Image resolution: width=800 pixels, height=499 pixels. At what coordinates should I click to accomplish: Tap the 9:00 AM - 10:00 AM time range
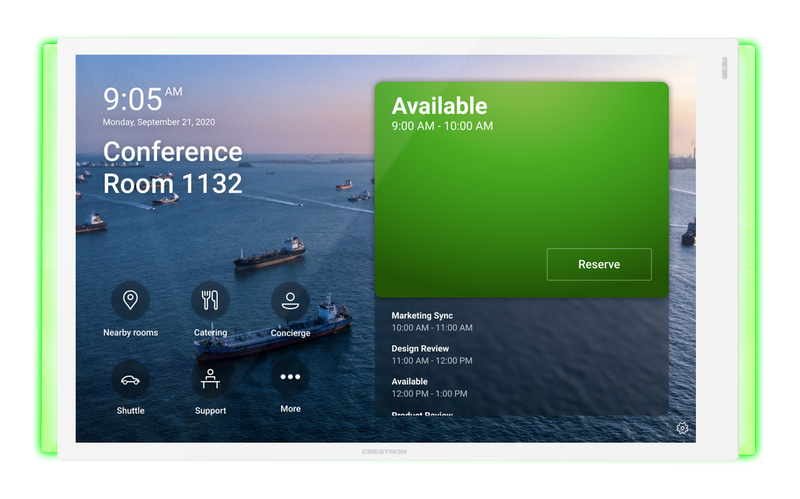click(x=442, y=126)
